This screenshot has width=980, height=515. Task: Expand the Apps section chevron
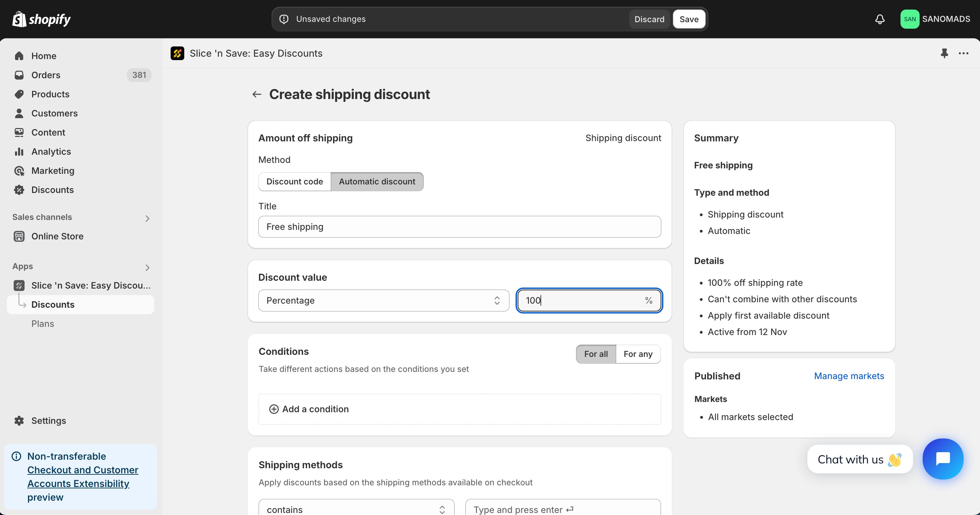tap(147, 268)
